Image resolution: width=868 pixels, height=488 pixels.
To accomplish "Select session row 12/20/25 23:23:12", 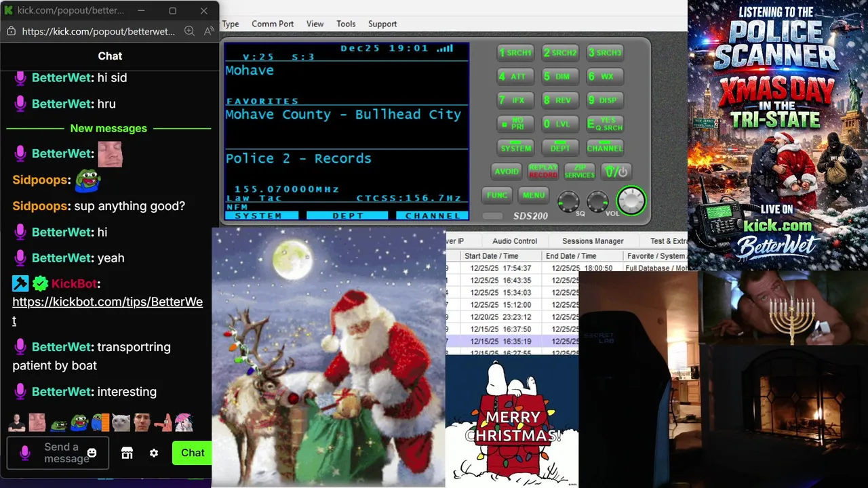I will tap(512, 317).
